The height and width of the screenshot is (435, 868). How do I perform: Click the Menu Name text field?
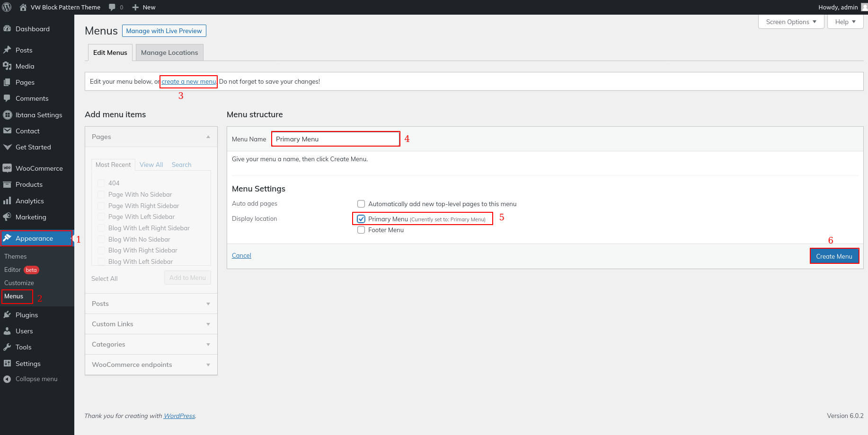click(x=336, y=139)
